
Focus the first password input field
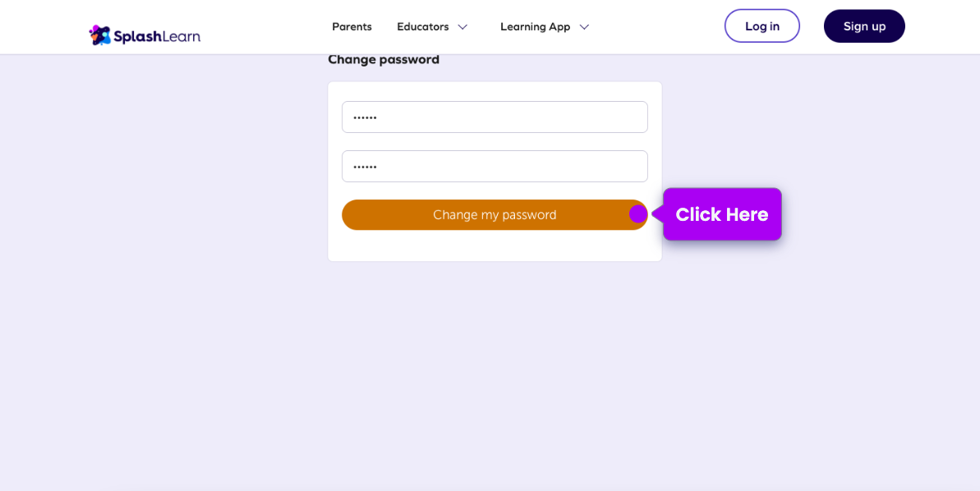click(x=495, y=117)
